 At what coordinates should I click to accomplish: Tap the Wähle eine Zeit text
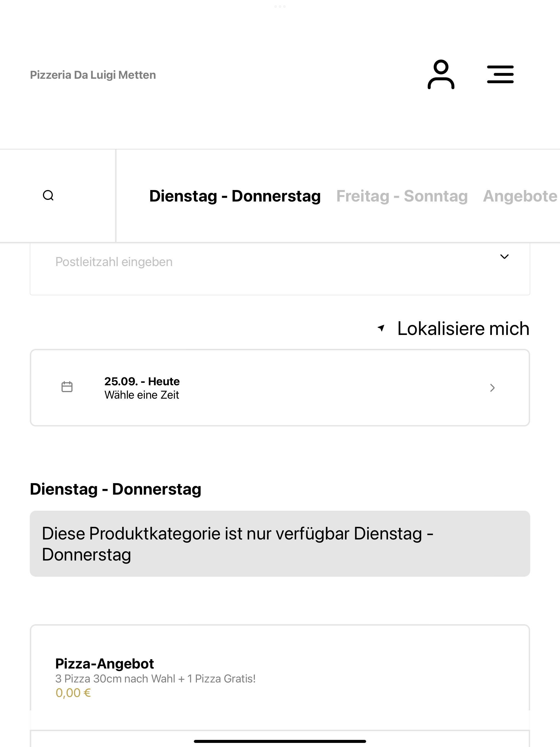point(142,395)
